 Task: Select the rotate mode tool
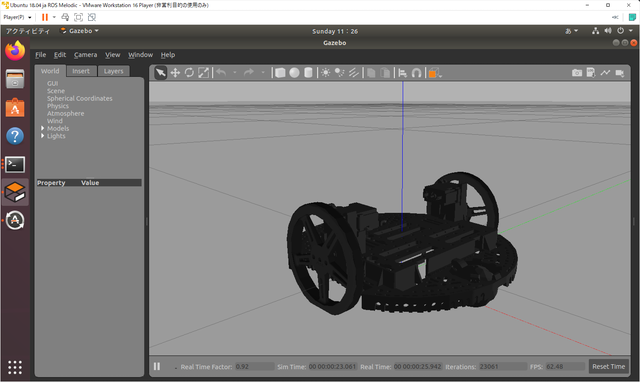tap(189, 73)
